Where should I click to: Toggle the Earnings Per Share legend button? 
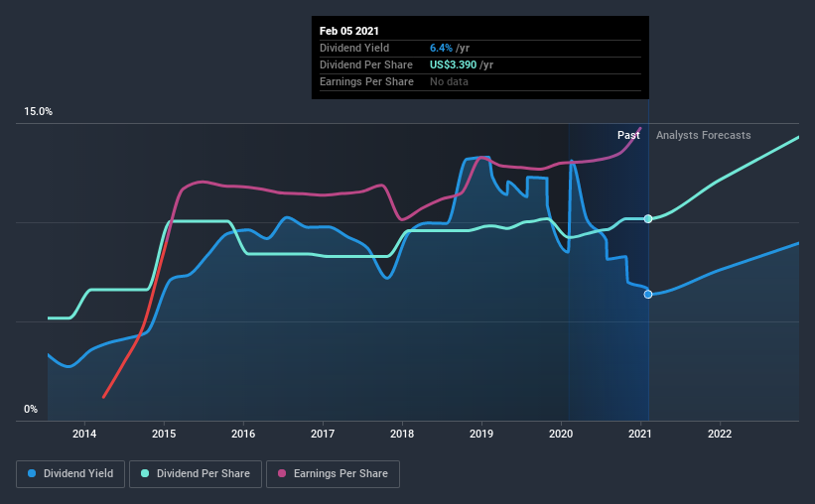(x=333, y=474)
